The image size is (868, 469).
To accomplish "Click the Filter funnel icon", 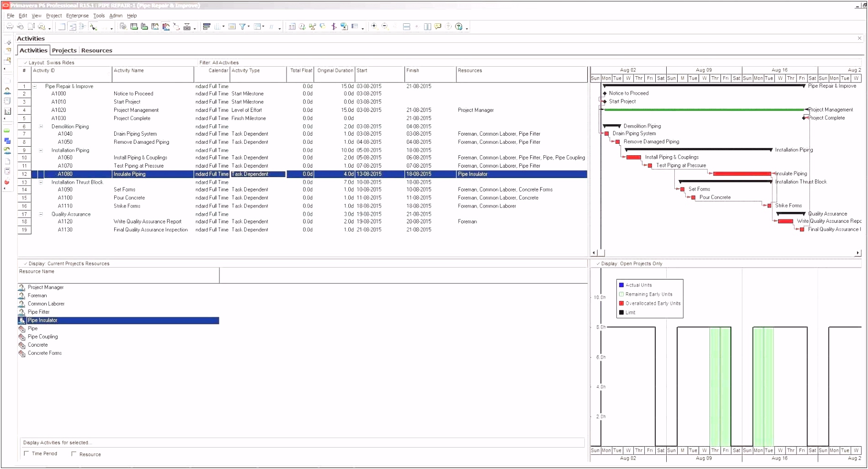I will click(242, 27).
